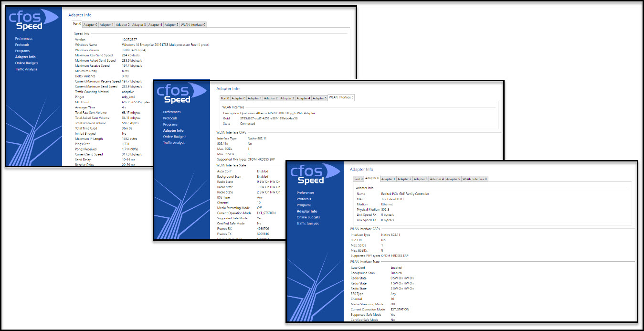644x331 pixels.
Task: Click the Traffic Counting Method value adaptive
Action: (128, 92)
